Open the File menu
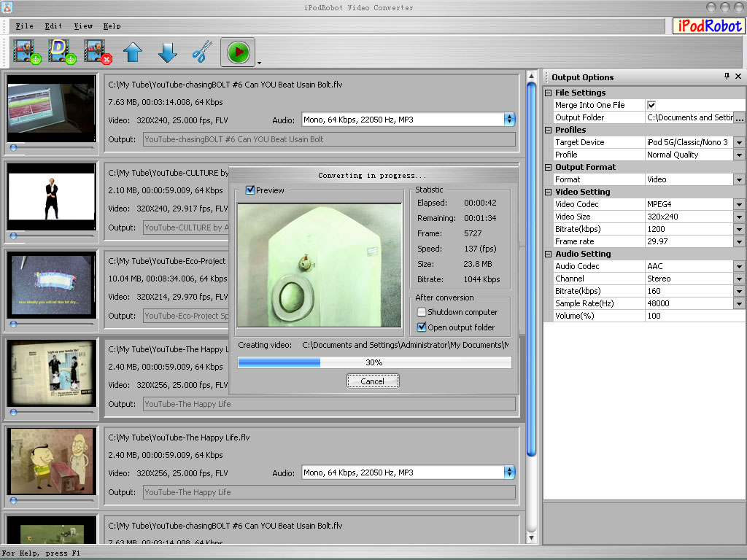747x560 pixels. pos(24,26)
